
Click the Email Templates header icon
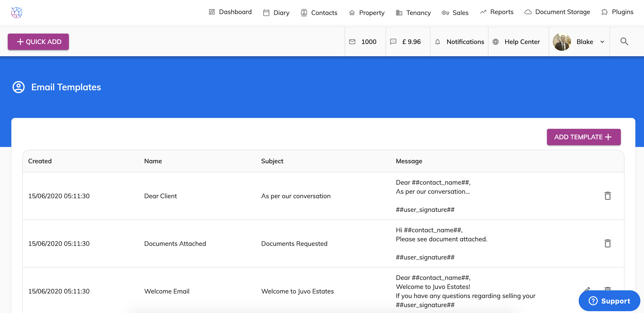(19, 87)
